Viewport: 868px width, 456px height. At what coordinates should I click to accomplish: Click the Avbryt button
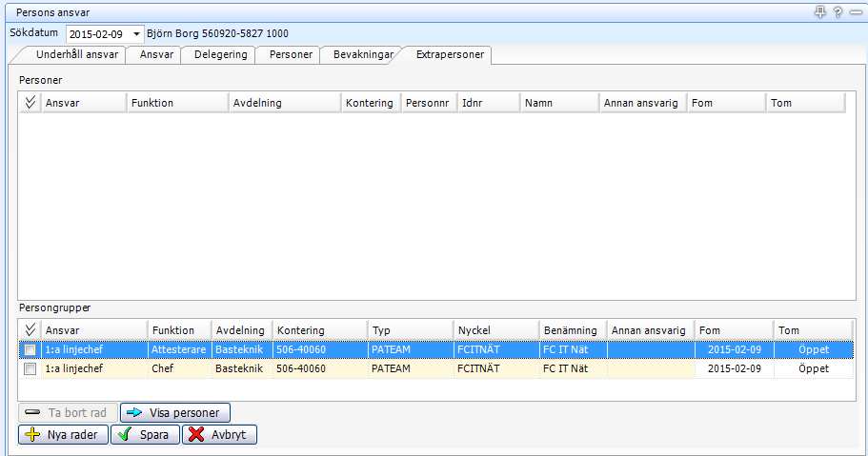click(219, 434)
